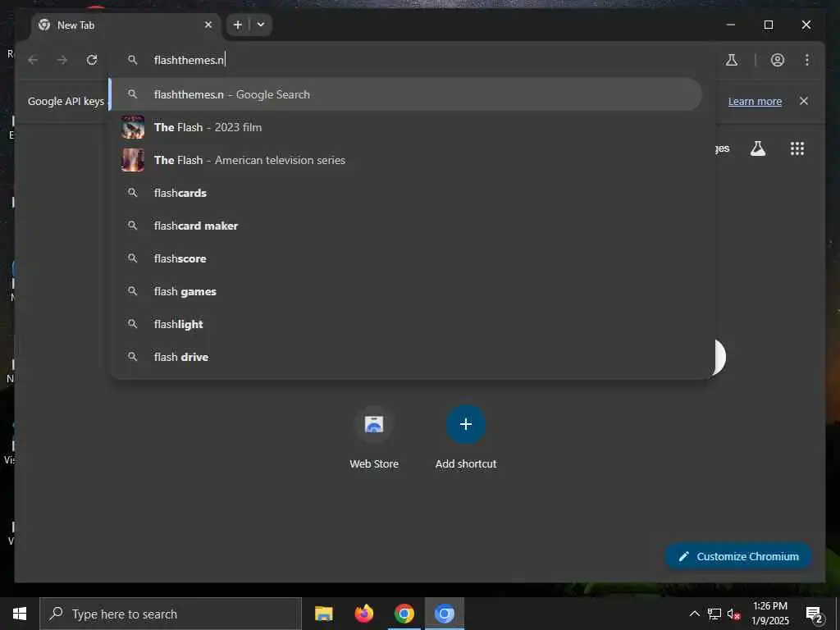Show hidden system tray icons

[694, 614]
